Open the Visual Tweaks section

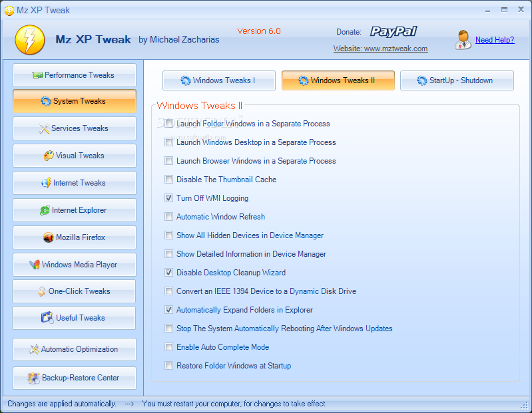coord(75,156)
